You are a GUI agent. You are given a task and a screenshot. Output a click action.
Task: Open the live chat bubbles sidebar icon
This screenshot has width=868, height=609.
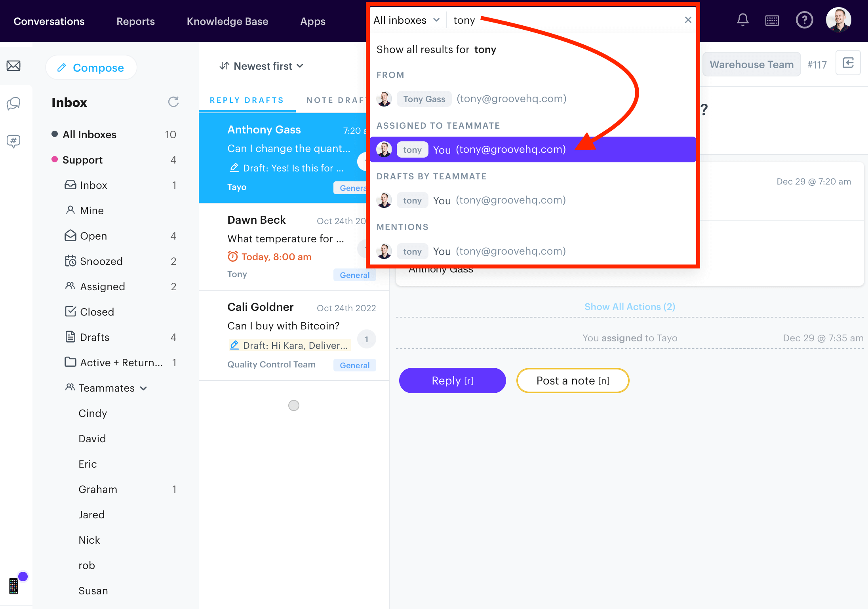pyautogui.click(x=13, y=104)
